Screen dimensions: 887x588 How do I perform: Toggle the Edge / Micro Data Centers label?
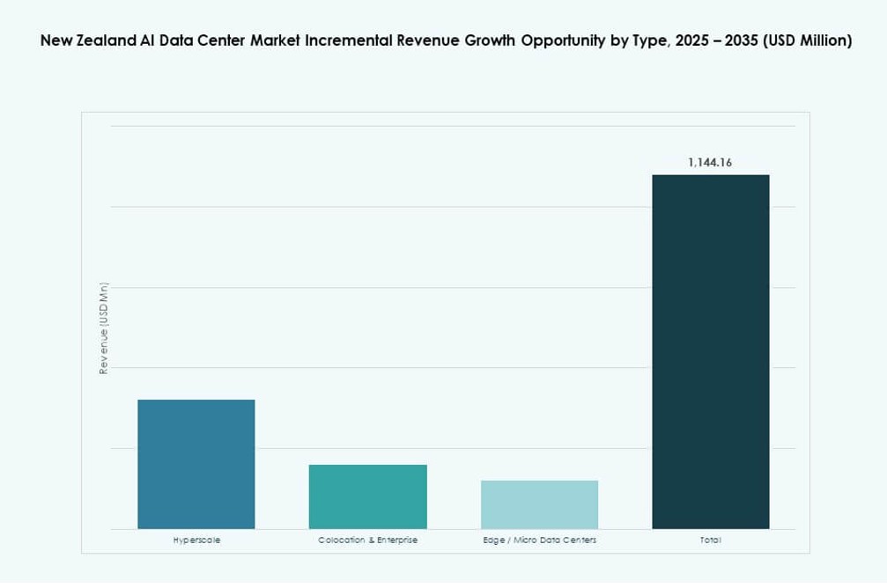539,540
